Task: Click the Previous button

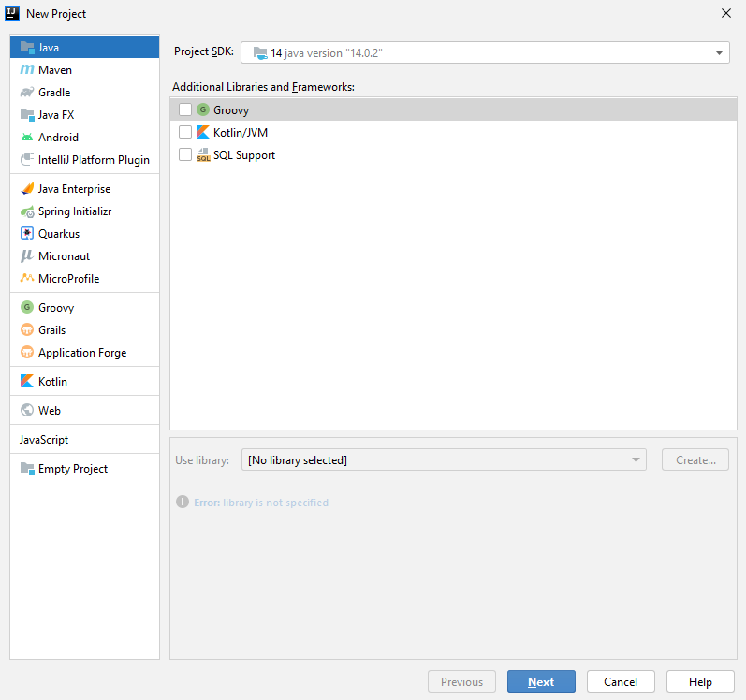Action: tap(461, 682)
